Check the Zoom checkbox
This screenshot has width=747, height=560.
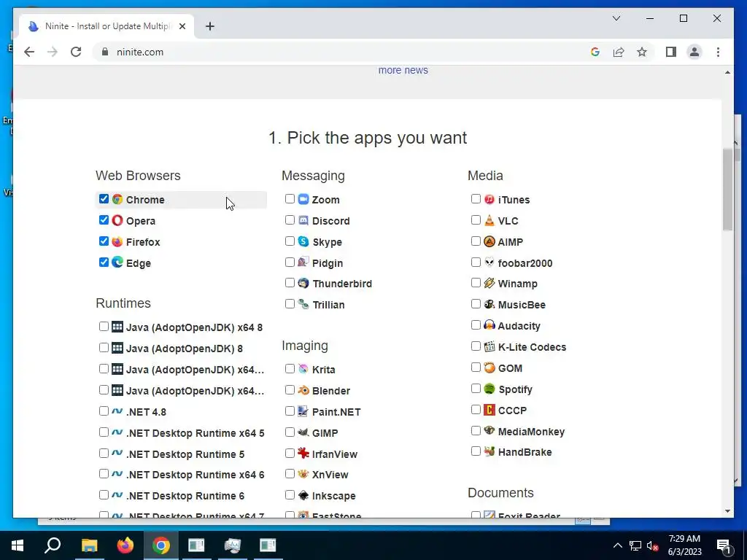290,198
